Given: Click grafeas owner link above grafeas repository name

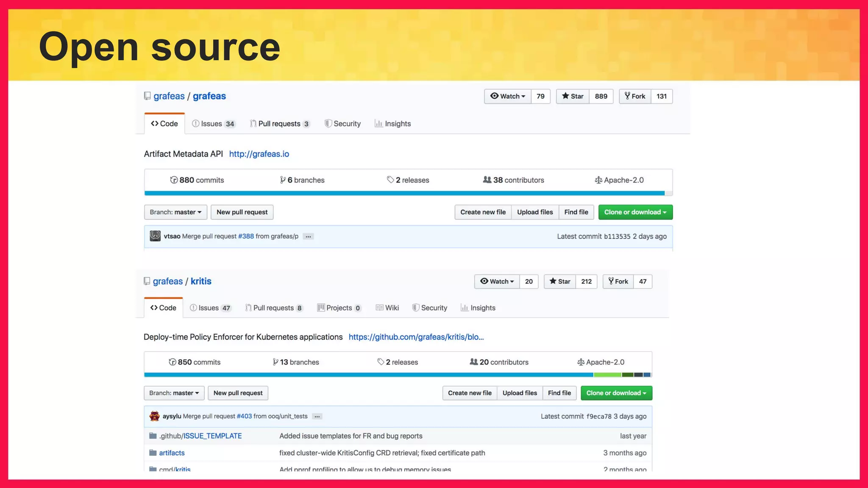Looking at the screenshot, I should [169, 96].
